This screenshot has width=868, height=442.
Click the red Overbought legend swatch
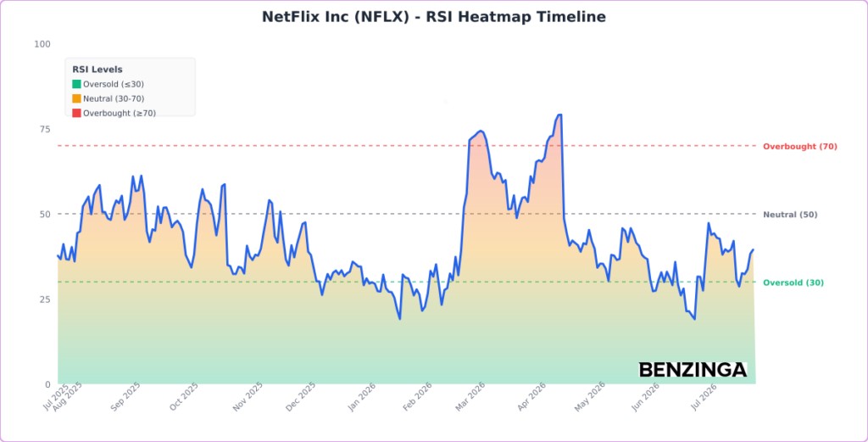coord(76,113)
